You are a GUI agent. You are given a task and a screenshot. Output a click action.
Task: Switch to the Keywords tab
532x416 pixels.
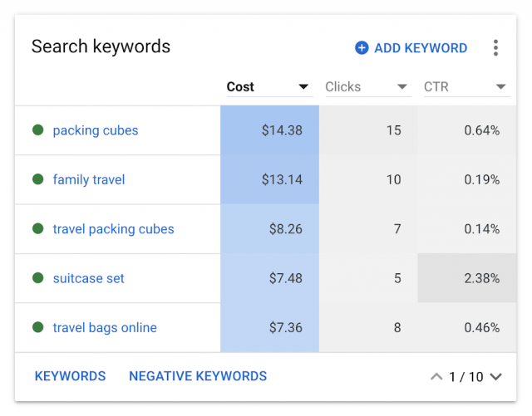point(70,376)
